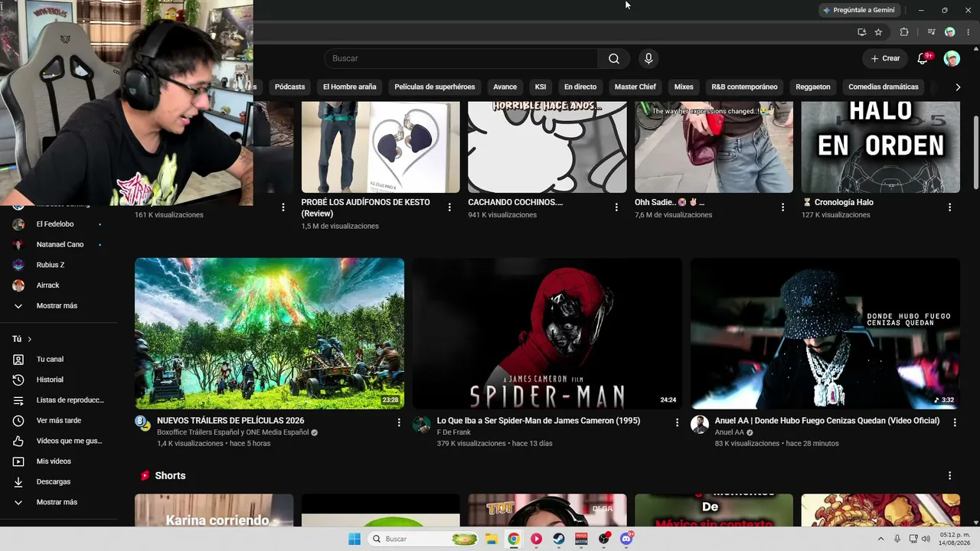Open options for PROBÉ LOS AUDÍFONOS video
This screenshot has height=551, width=980.
point(449,207)
